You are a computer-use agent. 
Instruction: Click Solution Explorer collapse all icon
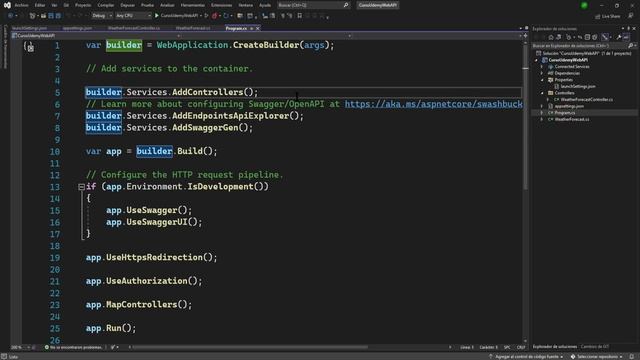coord(587,37)
